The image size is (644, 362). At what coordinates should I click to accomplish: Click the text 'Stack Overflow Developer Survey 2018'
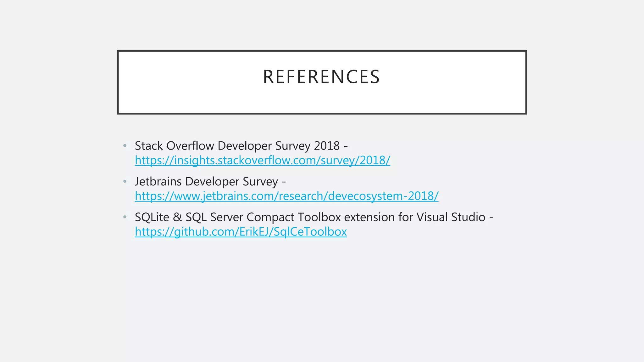click(237, 146)
